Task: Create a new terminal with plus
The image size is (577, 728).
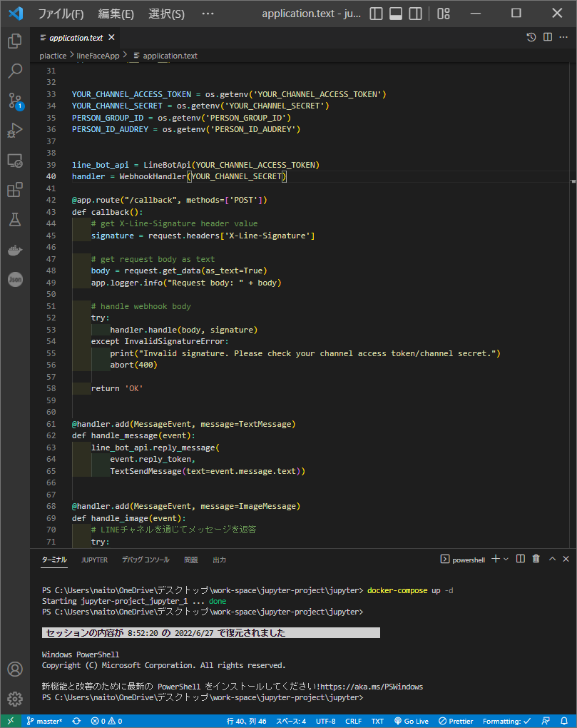Action: 496,559
